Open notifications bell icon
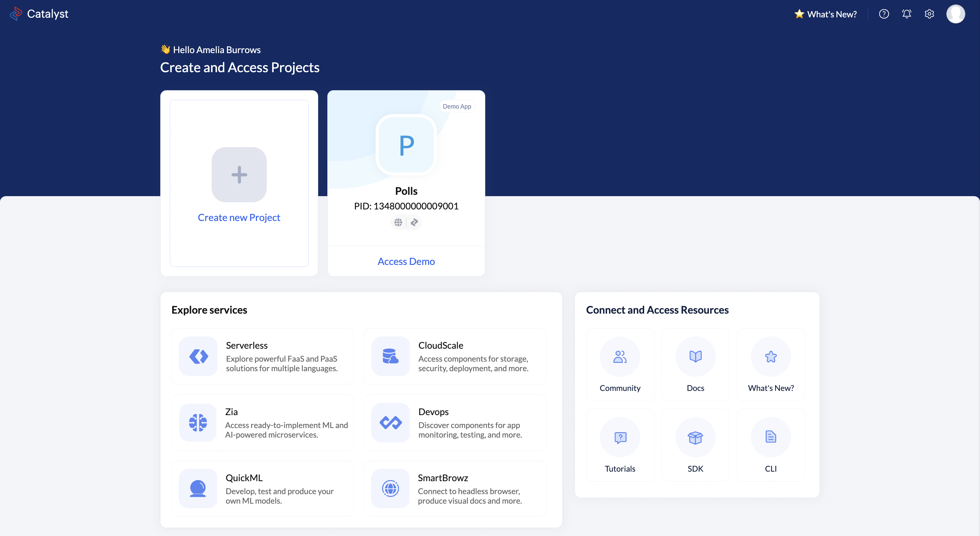Viewport: 980px width, 536px height. click(906, 14)
